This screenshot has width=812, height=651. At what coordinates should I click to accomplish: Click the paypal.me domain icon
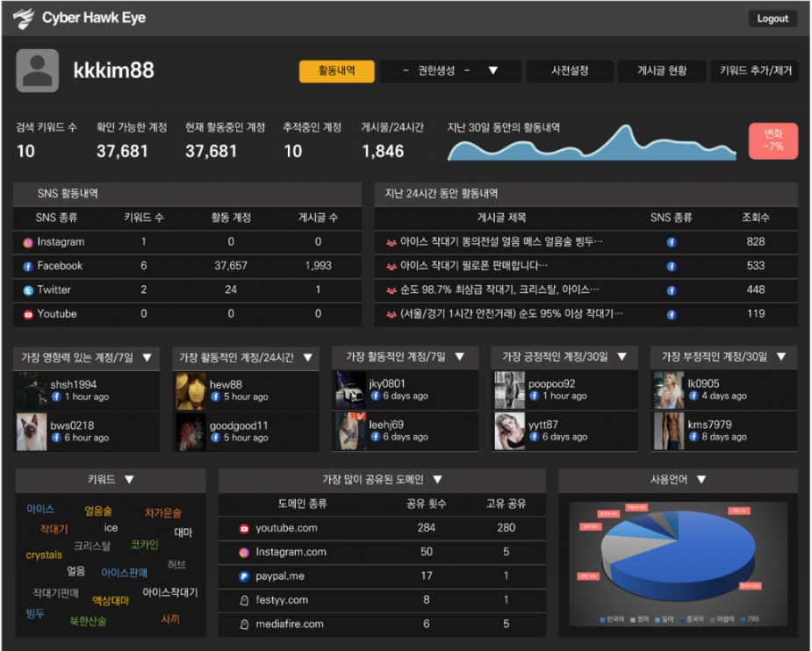(x=244, y=576)
